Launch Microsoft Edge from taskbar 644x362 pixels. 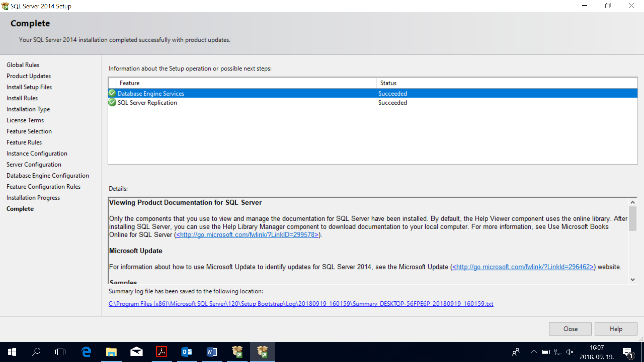tap(86, 352)
